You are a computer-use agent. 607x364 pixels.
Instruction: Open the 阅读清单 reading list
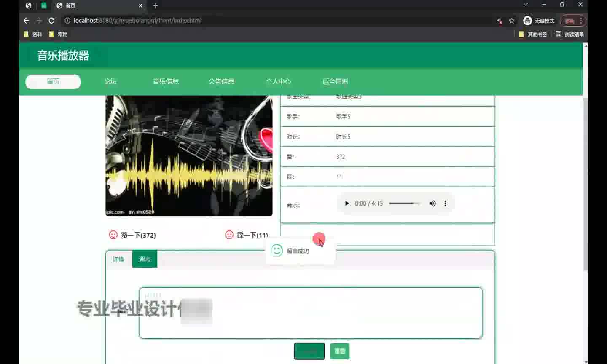click(569, 35)
